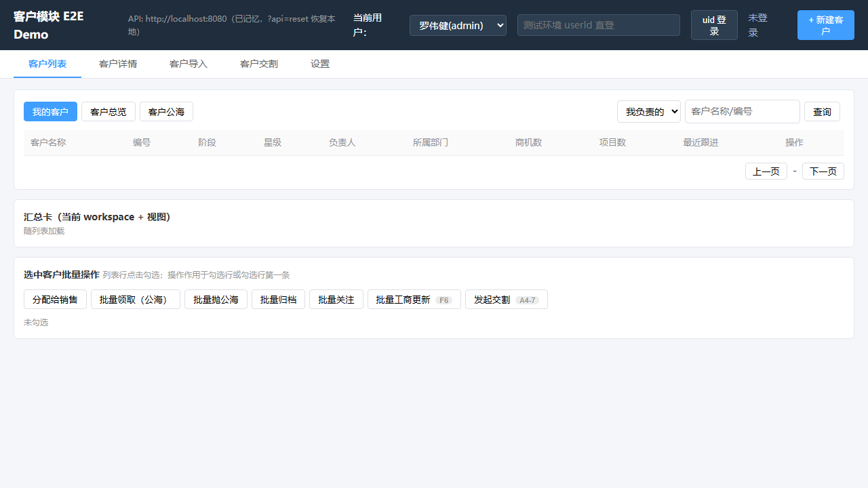Switch to the 客户总览 view
The image size is (868, 488).
click(108, 112)
